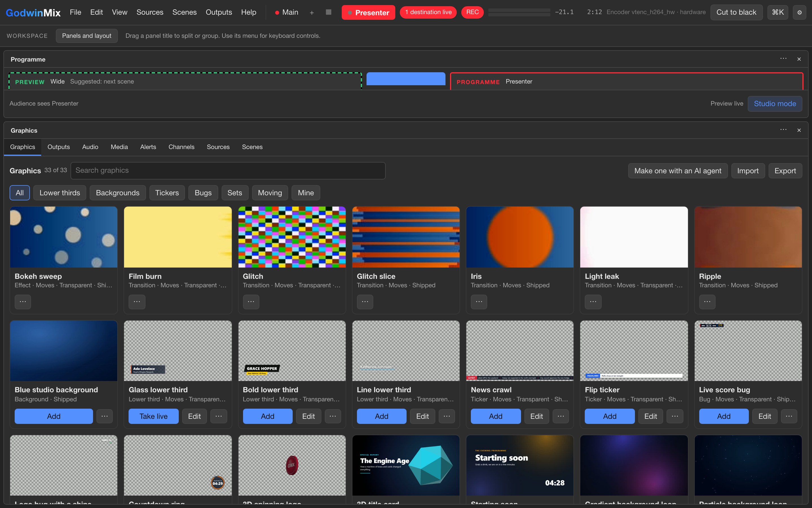Open more options for Glitch slice
812x508 pixels.
tap(365, 302)
